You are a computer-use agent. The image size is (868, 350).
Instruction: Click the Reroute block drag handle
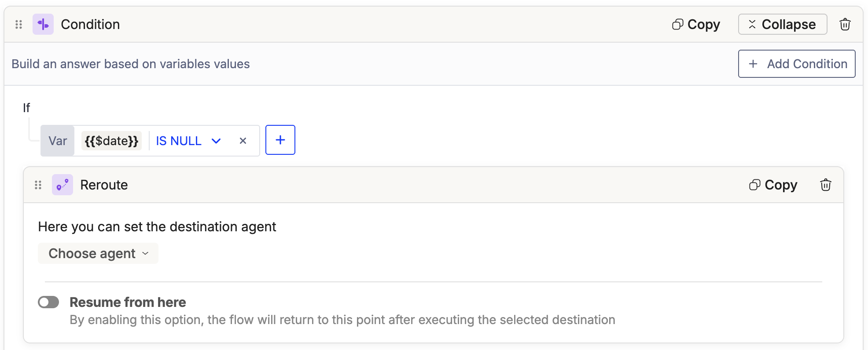point(38,185)
